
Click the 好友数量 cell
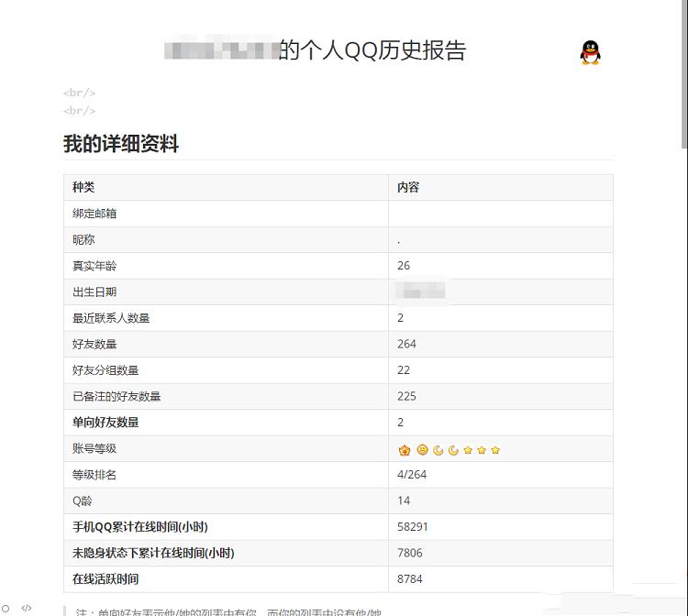(226, 344)
